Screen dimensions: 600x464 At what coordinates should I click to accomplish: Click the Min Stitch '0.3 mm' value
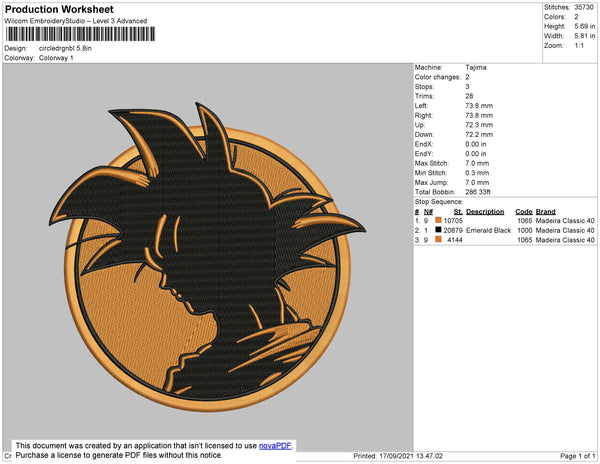[x=477, y=173]
